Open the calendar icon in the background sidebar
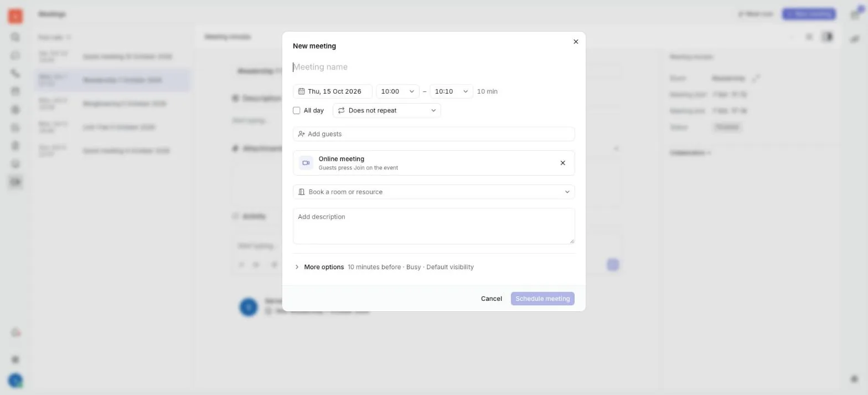 click(15, 91)
